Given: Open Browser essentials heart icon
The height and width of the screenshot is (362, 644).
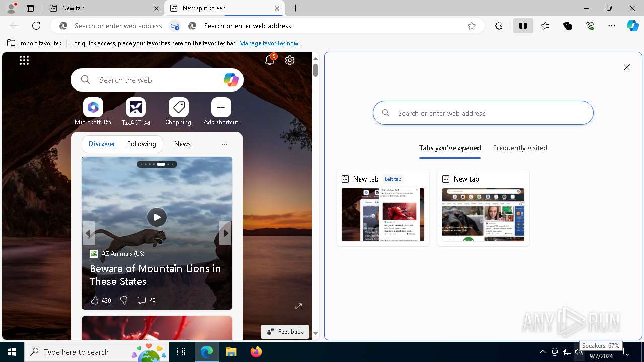Looking at the screenshot, I should [590, 26].
